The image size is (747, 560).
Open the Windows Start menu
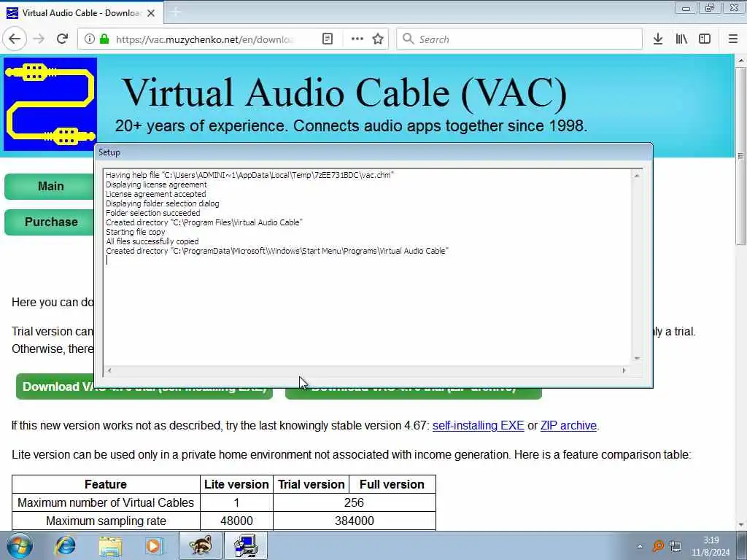click(x=20, y=545)
